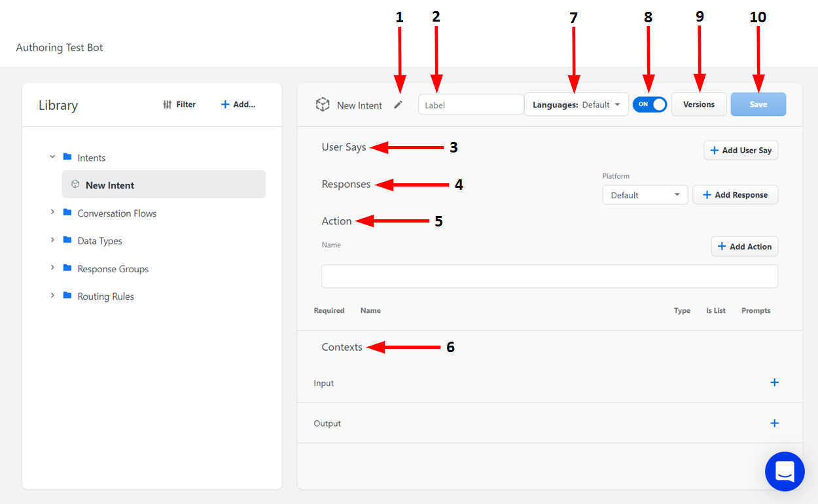
Task: Click the plus icon on Output row
Action: point(774,423)
